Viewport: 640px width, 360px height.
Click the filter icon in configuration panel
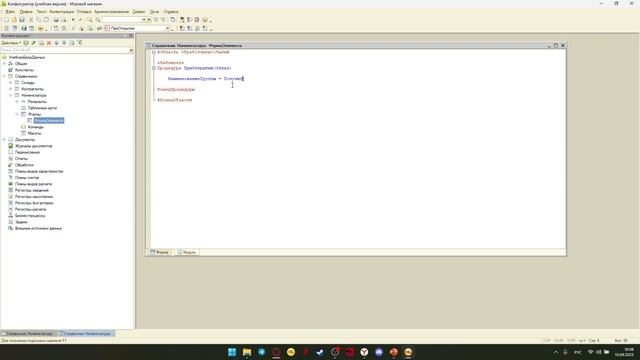click(x=80, y=43)
